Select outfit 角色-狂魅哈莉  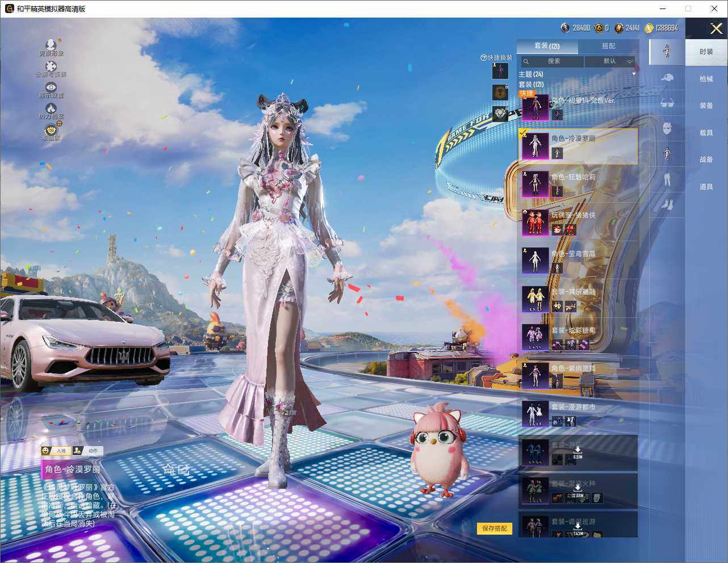tap(578, 184)
